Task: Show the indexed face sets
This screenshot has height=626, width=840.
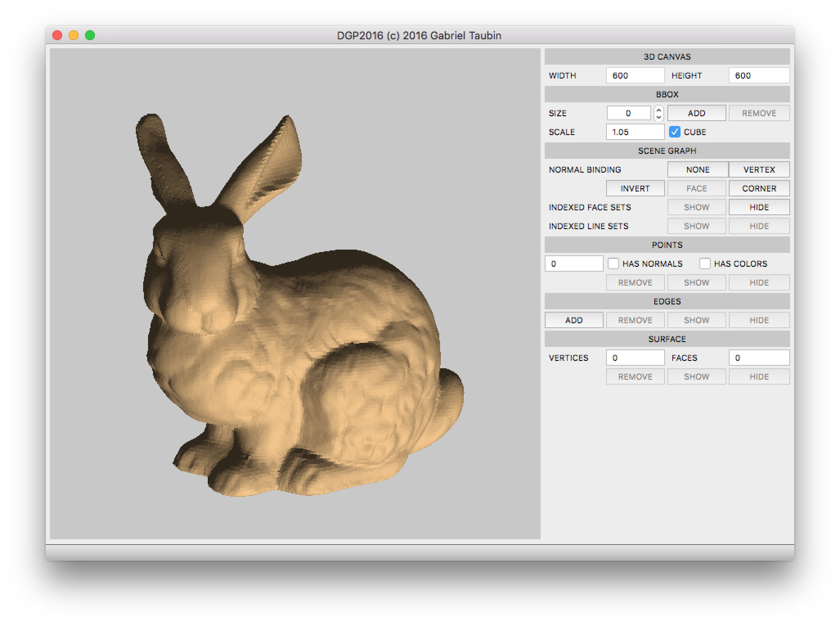Action: [x=696, y=207]
